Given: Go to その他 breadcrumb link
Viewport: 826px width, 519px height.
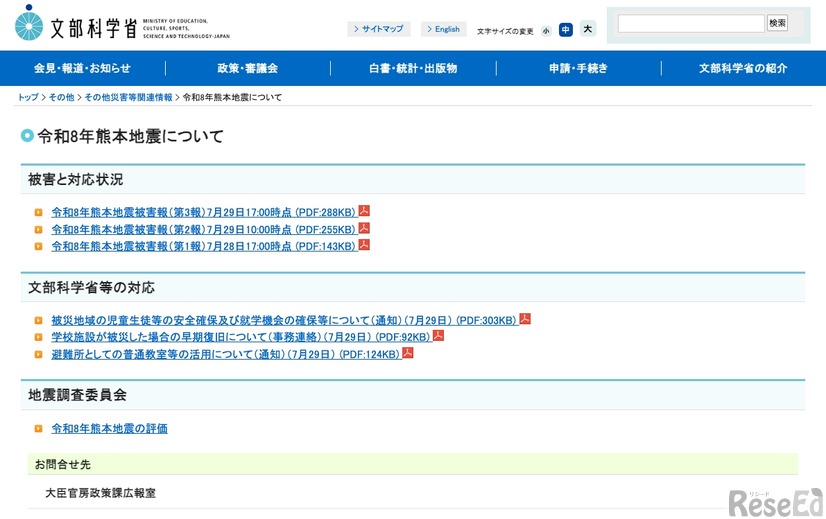Looking at the screenshot, I should (x=61, y=97).
